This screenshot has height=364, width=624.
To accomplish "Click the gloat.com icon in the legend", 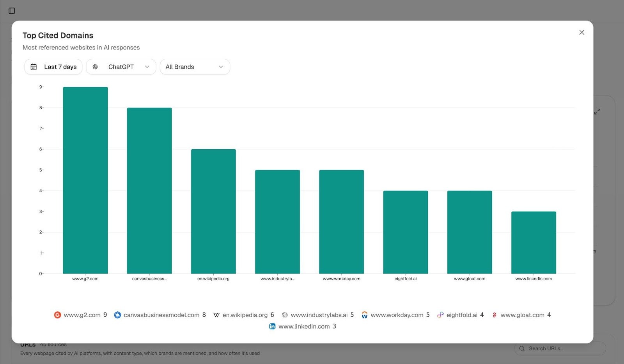I will (x=494, y=315).
